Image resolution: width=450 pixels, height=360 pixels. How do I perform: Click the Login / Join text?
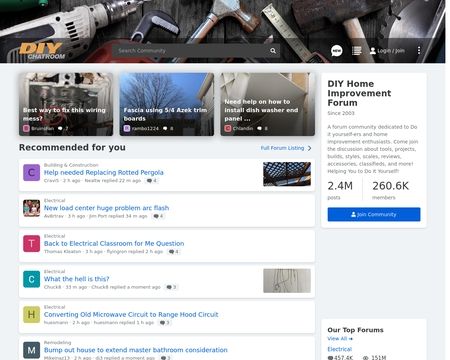coord(391,51)
